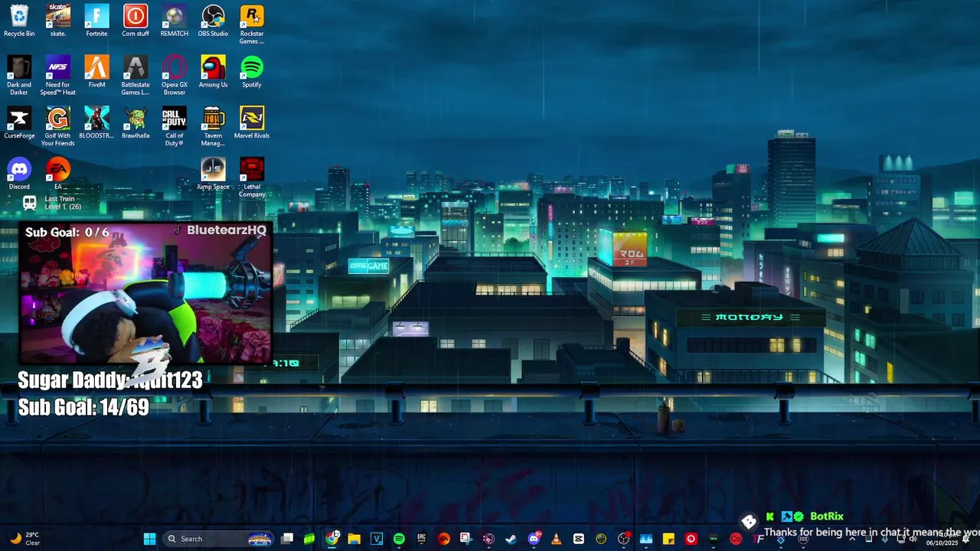
Task: Select the Rockstar Games launcher shortcut
Action: pos(252,24)
